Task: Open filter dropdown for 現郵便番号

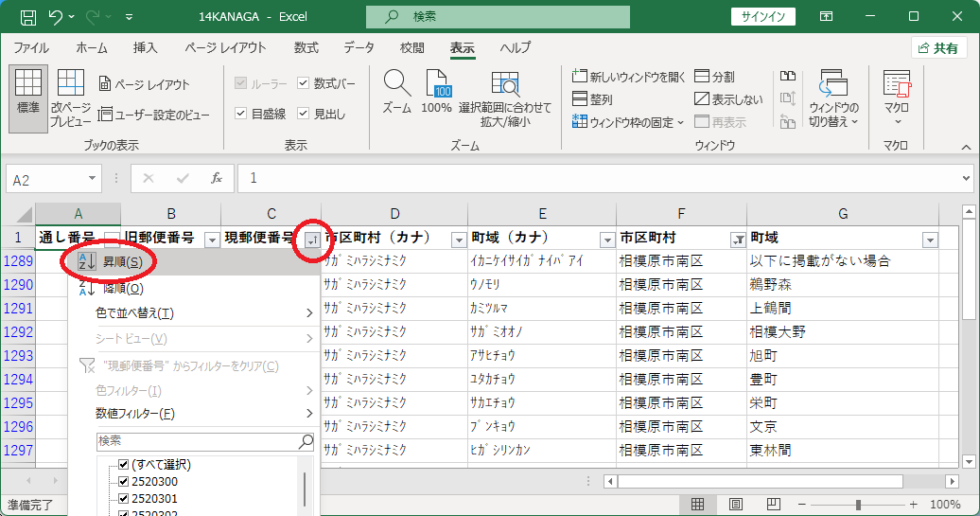Action: click(x=312, y=240)
